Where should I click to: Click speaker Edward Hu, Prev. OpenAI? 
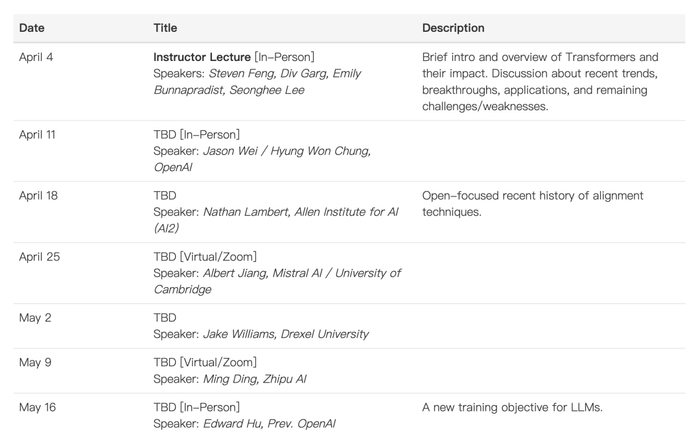click(268, 424)
